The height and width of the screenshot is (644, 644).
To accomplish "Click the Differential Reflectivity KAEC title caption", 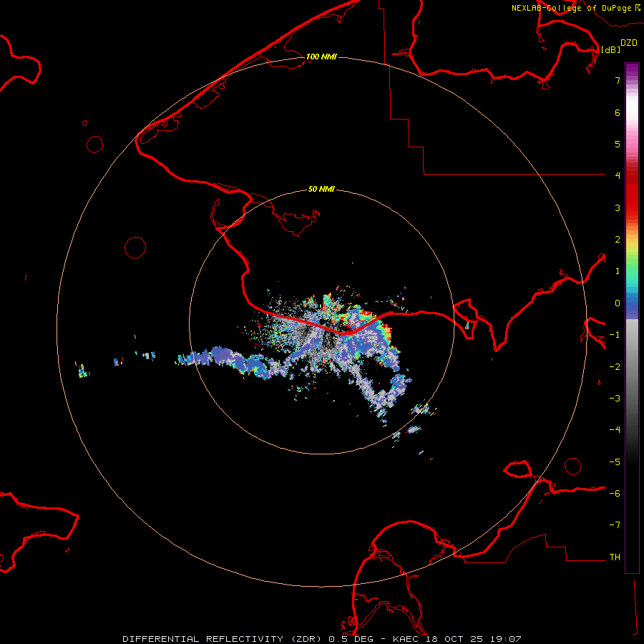I will pyautogui.click(x=322, y=639).
